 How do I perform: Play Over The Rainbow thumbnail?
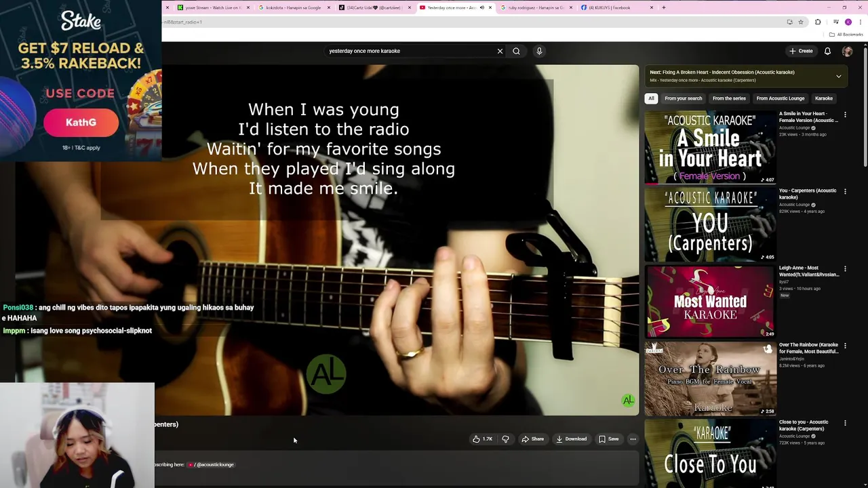click(x=709, y=379)
